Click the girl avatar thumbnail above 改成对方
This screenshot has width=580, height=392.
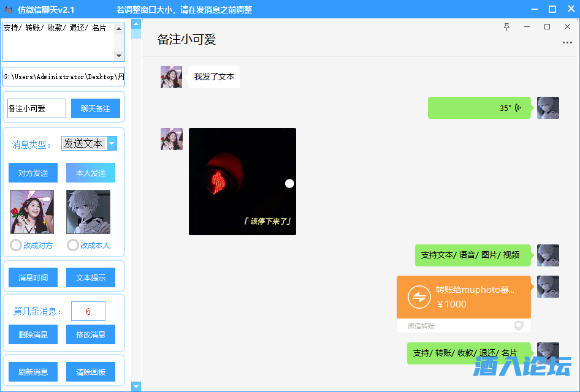pos(31,211)
